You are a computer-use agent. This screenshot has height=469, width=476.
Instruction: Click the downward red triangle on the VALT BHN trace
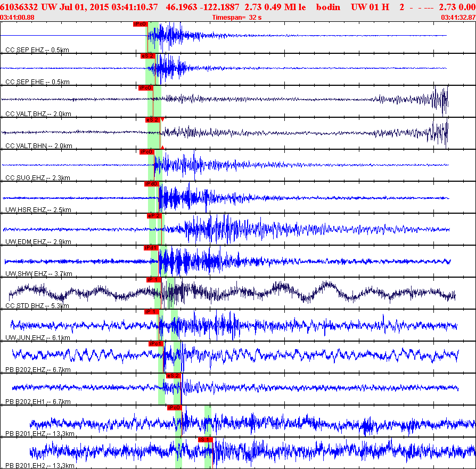(x=162, y=119)
